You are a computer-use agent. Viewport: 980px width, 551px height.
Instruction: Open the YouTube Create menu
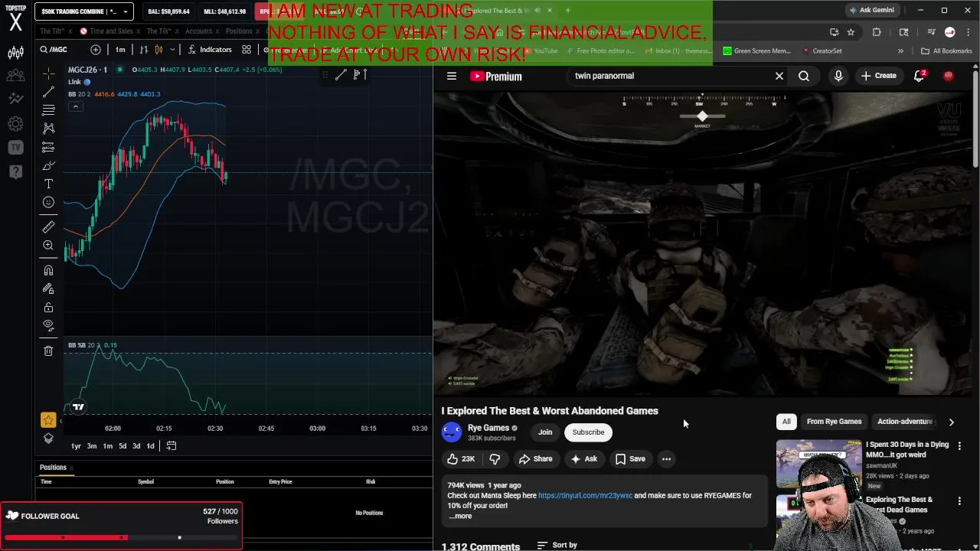pyautogui.click(x=878, y=76)
